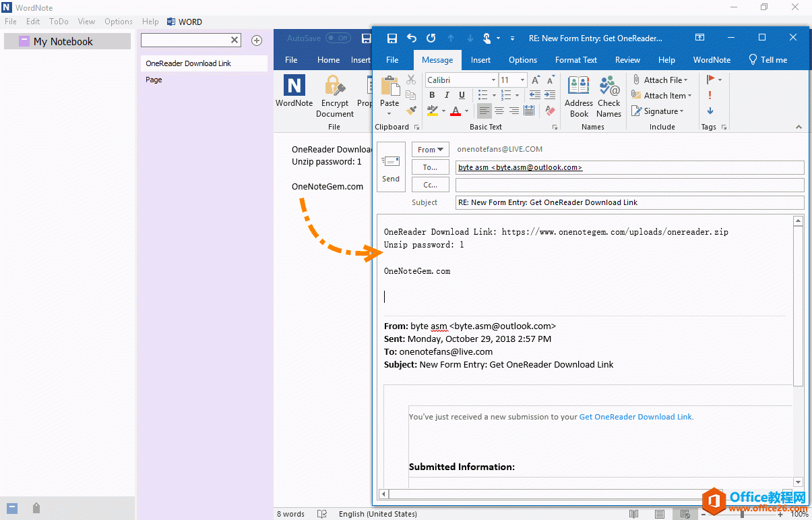Select the OneReader Download Link page
Image resolution: width=812 pixels, height=520 pixels.
(x=203, y=63)
